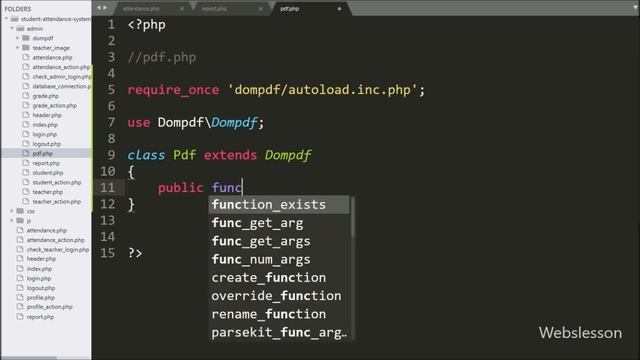The image size is (640, 360).
Task: Open student.php from the sidebar
Action: click(48, 173)
